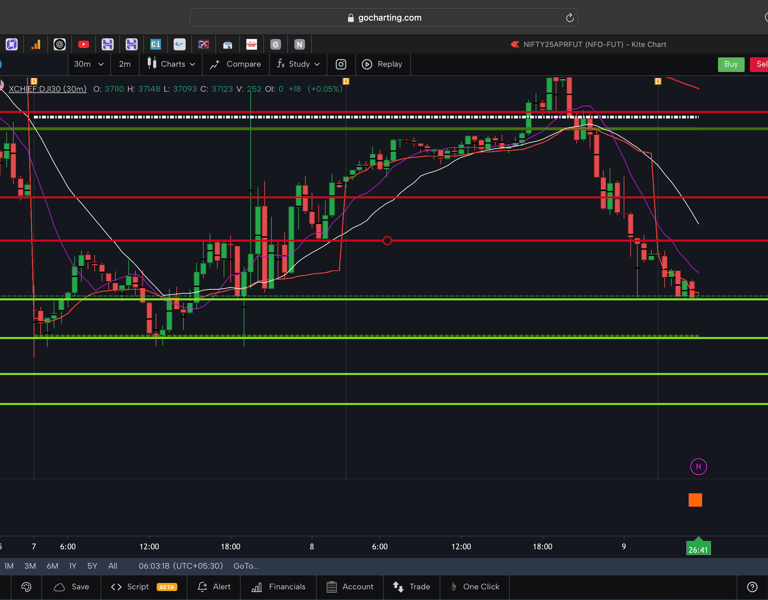Click the candlestick icon beside Charts
768x600 pixels.
tap(152, 64)
